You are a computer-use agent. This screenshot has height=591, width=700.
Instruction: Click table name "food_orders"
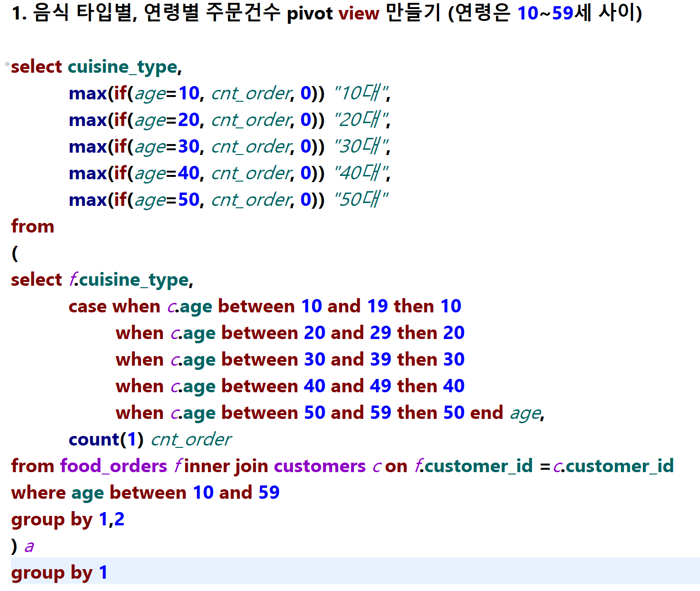click(114, 466)
